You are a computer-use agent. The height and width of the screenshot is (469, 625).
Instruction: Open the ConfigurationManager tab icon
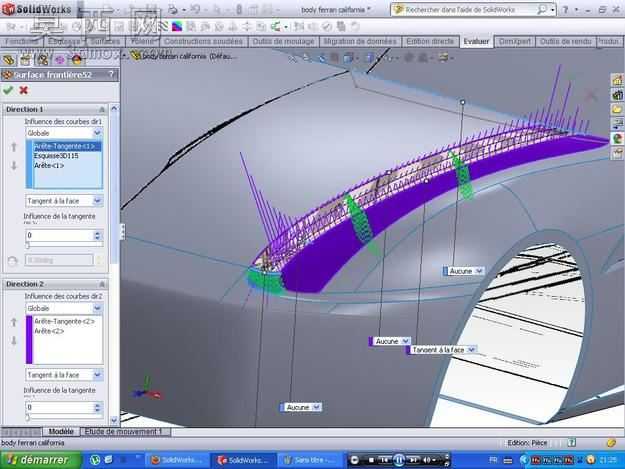tap(42, 60)
